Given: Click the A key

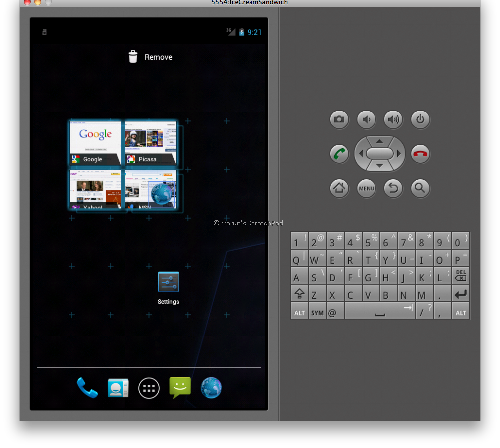Looking at the screenshot, I should point(299,276).
